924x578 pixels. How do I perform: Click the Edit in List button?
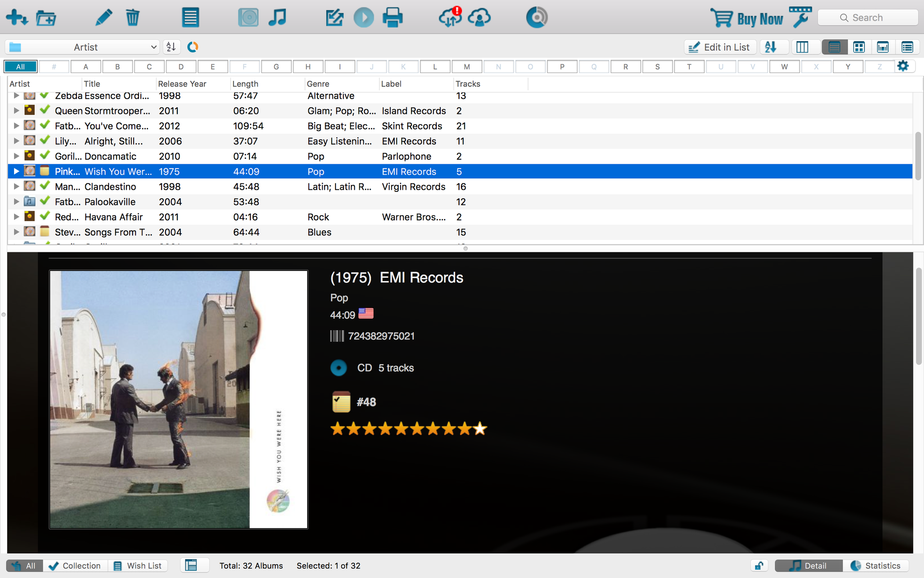click(x=720, y=47)
